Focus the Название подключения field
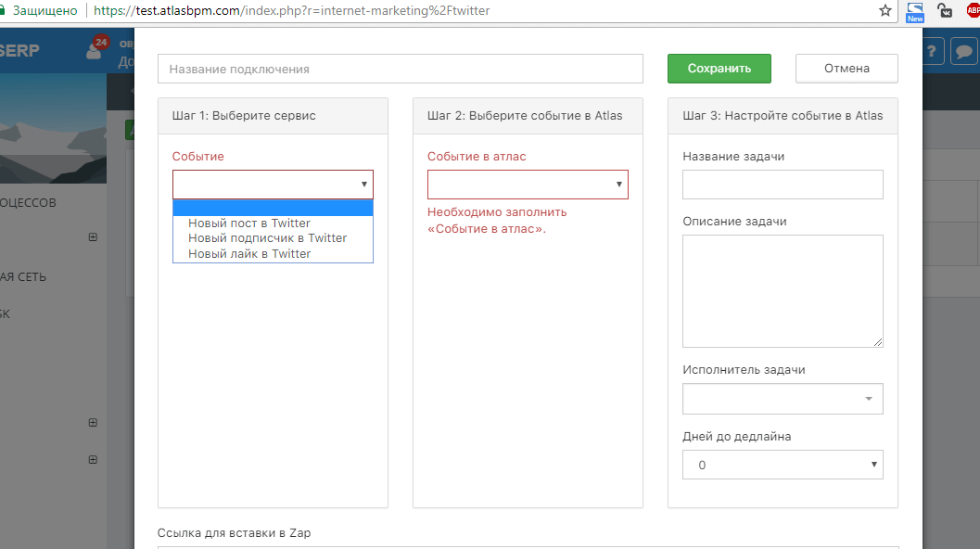This screenshot has width=980, height=549. (400, 69)
